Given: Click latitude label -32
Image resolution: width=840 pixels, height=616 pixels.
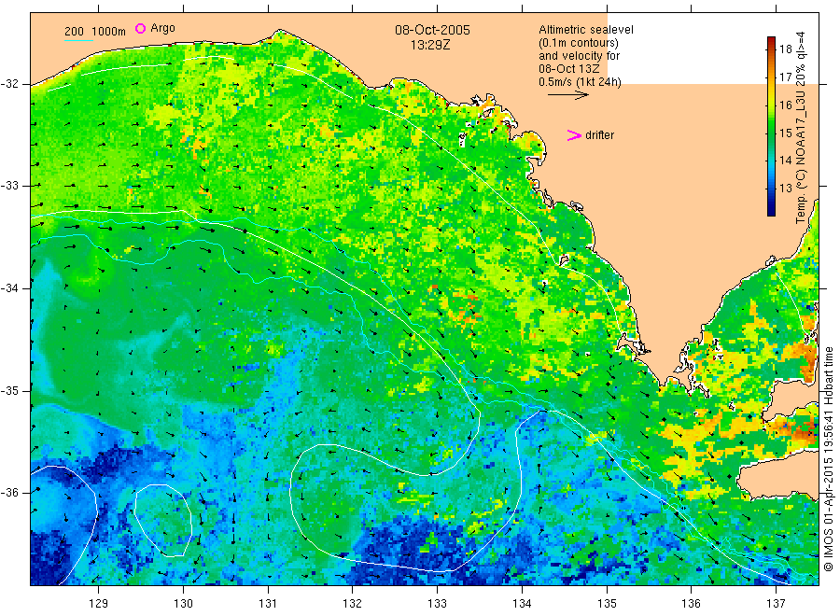Looking at the screenshot, I should click(x=10, y=84).
